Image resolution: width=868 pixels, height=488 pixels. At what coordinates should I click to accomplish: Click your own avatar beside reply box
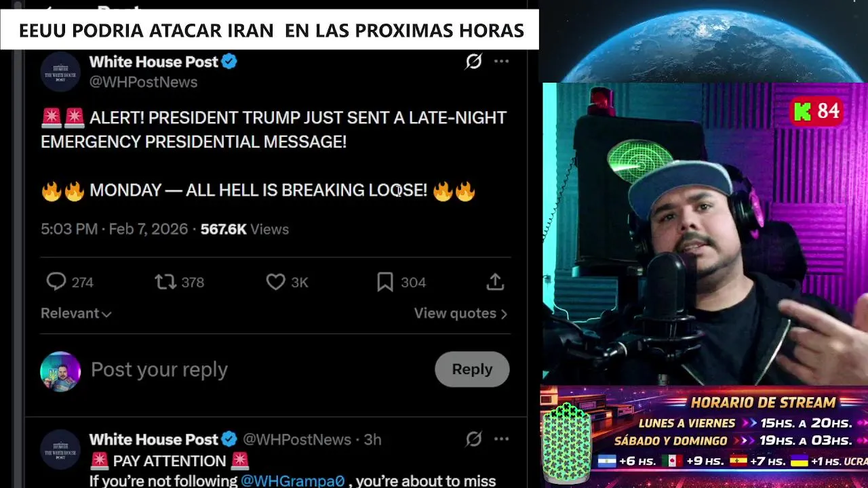click(60, 371)
